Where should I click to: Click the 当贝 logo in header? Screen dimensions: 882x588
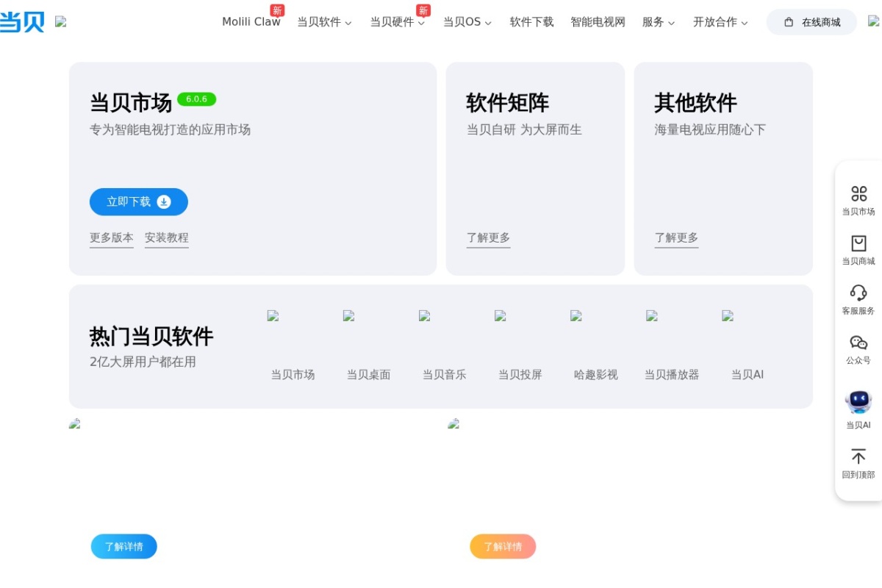tap(22, 22)
